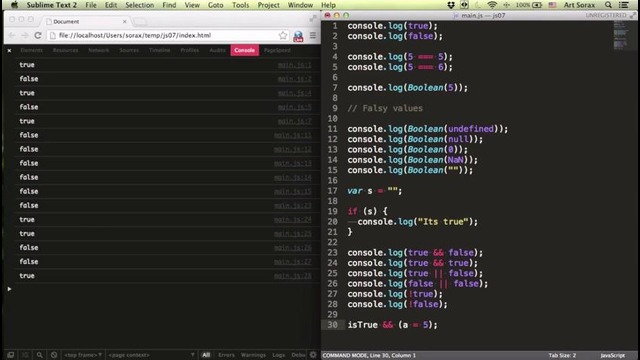Click the Chrome back arrow
Image resolution: width=640 pixels, height=360 pixels.
click(12, 36)
